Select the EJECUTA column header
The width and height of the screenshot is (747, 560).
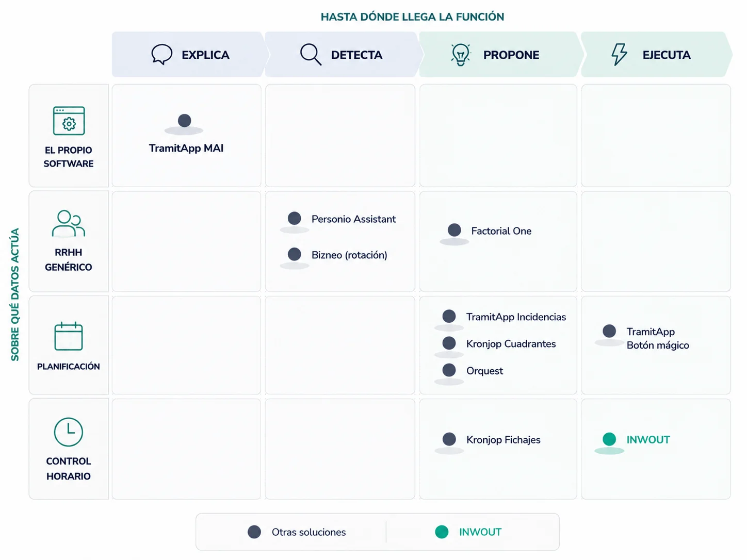(x=656, y=55)
